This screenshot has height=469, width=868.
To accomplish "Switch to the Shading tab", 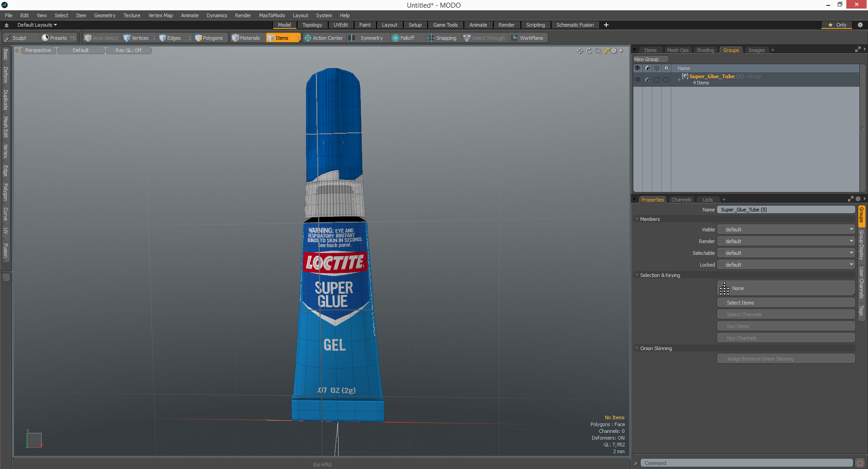I will (x=705, y=50).
